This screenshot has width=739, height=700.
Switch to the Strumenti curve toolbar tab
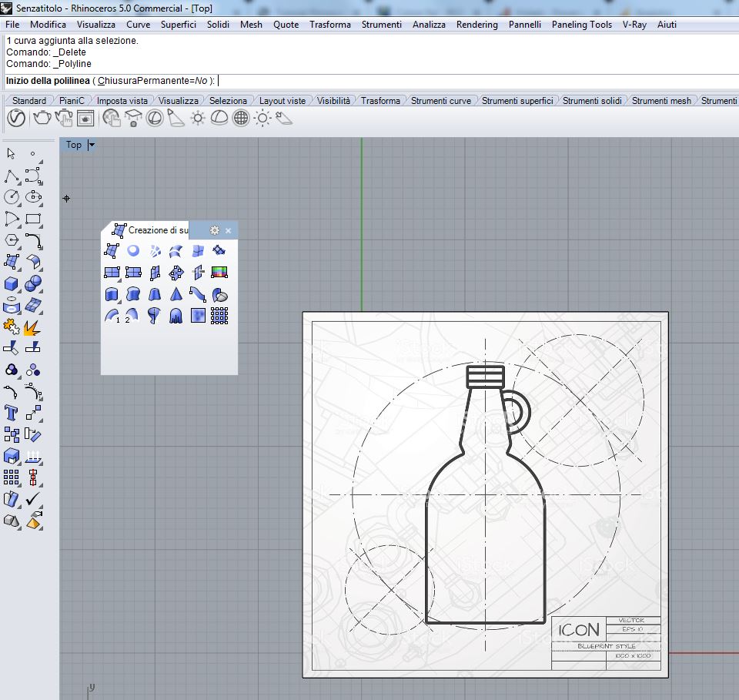440,101
